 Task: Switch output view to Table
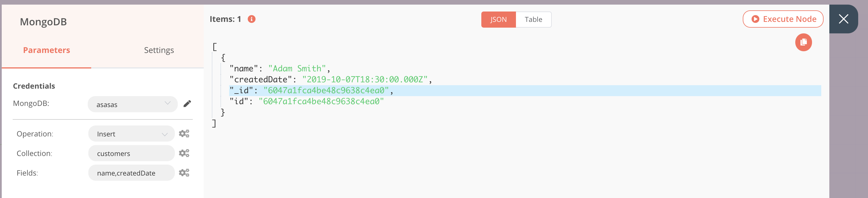pyautogui.click(x=533, y=19)
